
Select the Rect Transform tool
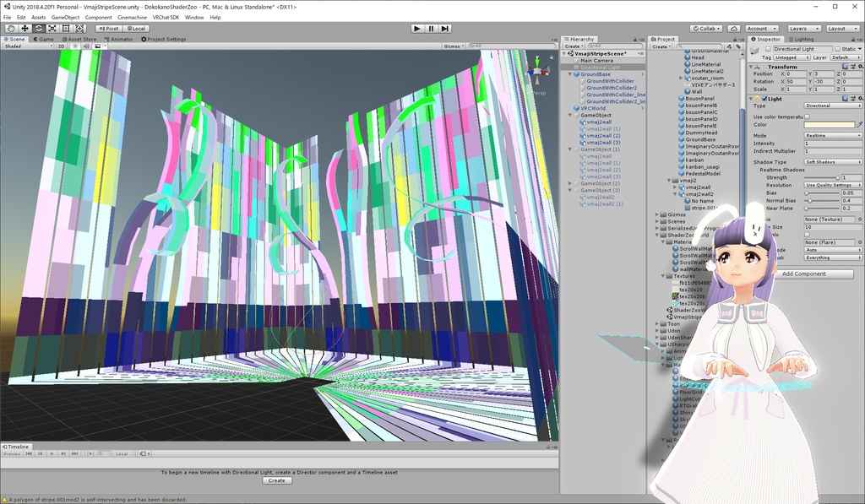pyautogui.click(x=67, y=28)
